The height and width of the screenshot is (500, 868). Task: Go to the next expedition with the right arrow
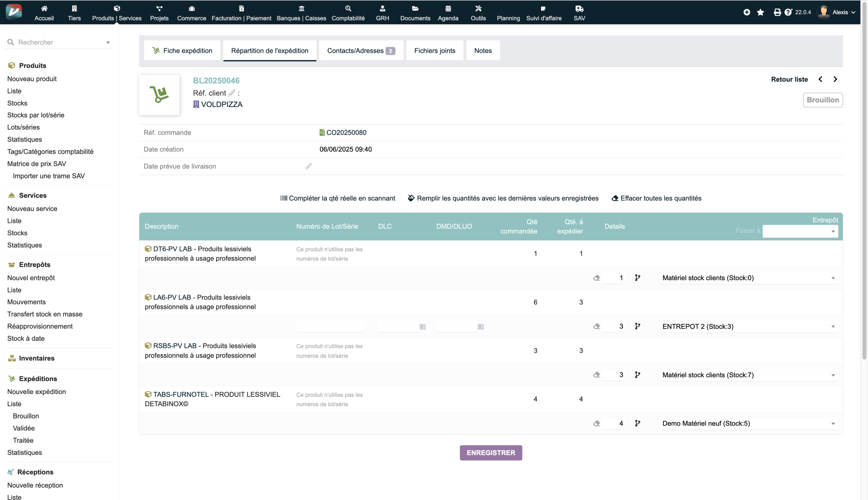tap(835, 79)
